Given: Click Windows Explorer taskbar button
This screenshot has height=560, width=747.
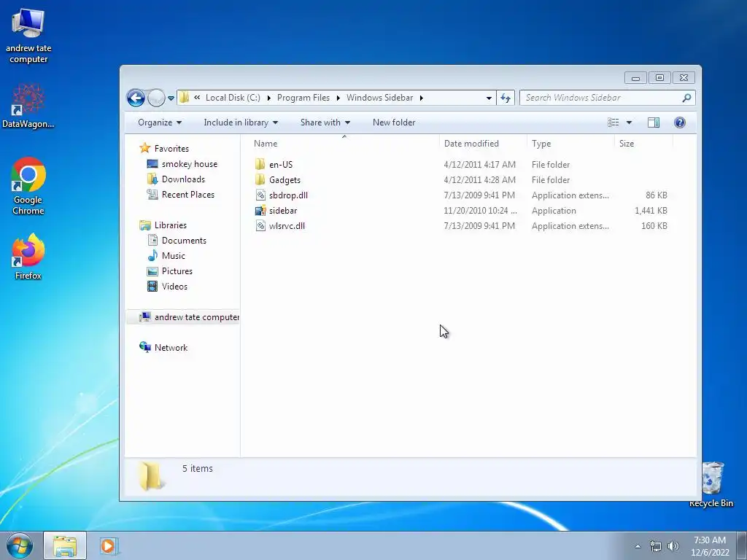Looking at the screenshot, I should [65, 545].
